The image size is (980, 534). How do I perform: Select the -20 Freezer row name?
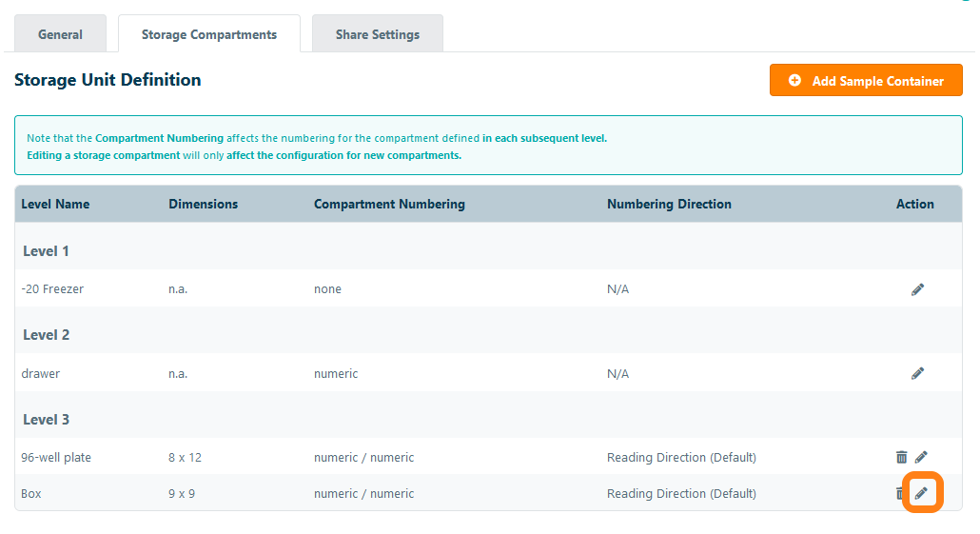click(x=52, y=289)
